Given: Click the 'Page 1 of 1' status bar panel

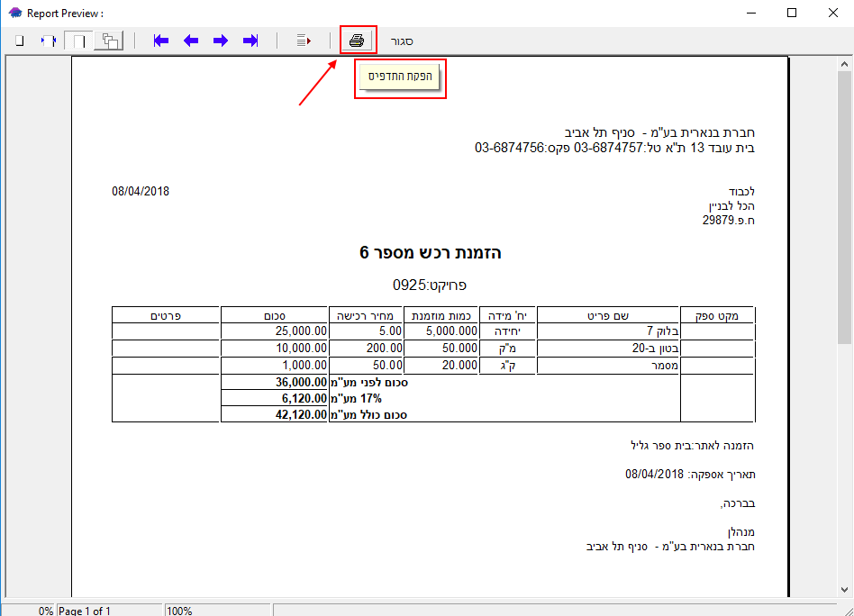Looking at the screenshot, I should [108, 611].
